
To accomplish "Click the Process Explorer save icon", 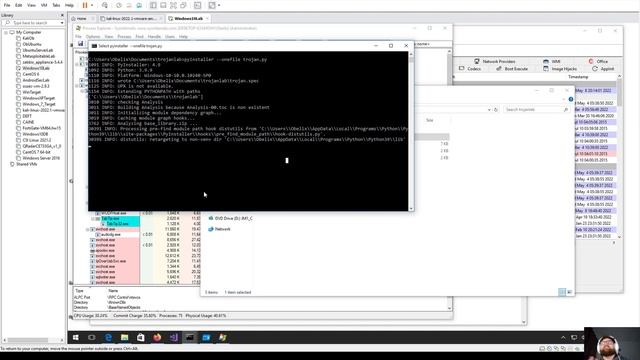I will pyautogui.click(x=80, y=44).
